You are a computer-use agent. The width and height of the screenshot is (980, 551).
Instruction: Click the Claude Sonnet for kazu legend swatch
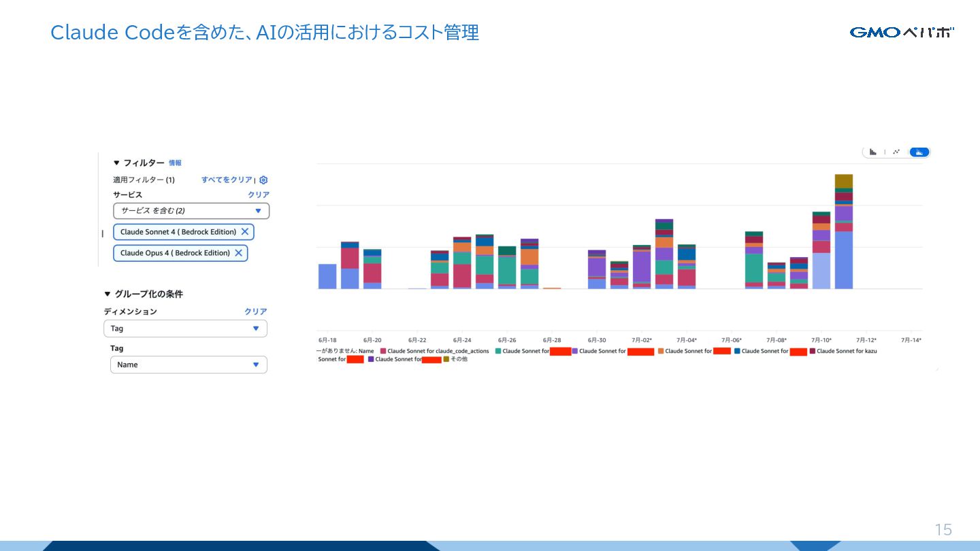tap(812, 351)
